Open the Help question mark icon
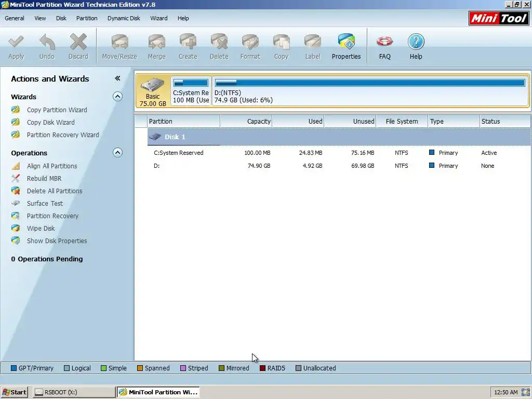The height and width of the screenshot is (399, 532). tap(416, 42)
